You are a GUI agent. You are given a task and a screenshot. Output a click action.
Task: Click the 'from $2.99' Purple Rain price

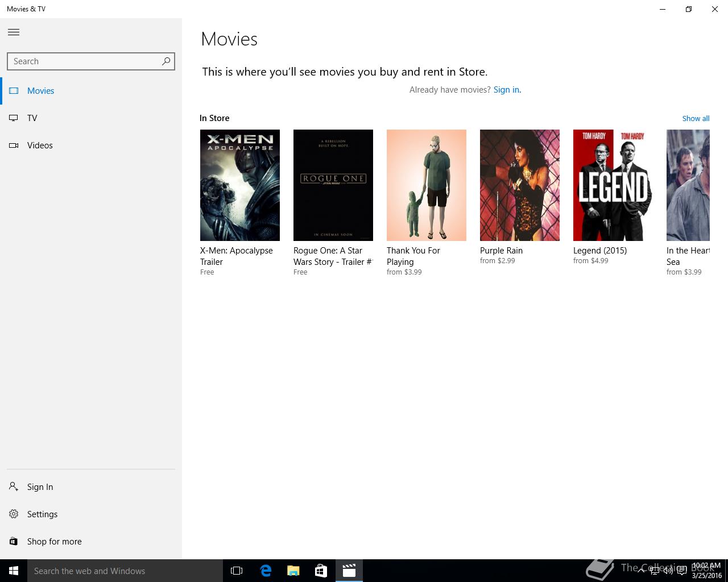497,261
